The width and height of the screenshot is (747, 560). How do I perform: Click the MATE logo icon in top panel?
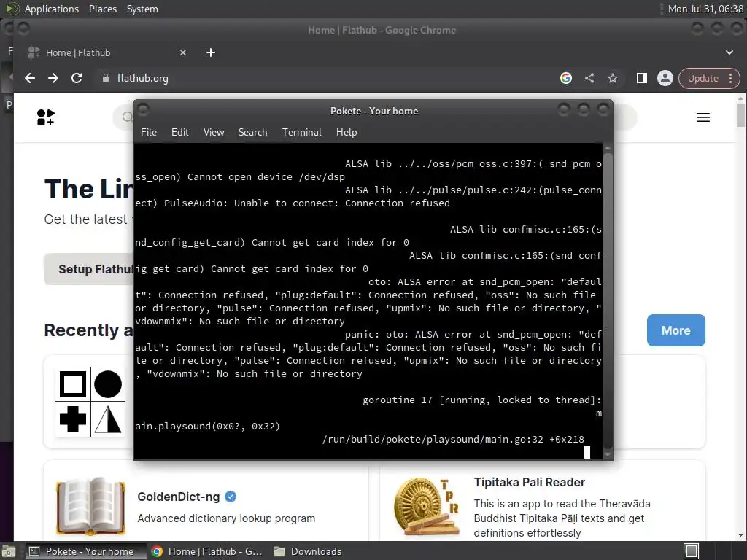12,9
